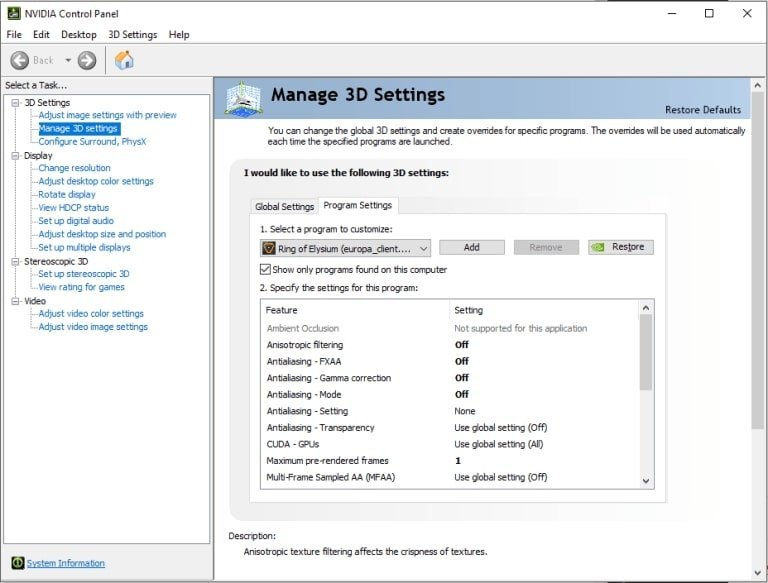
Task: Open the Desktop menu
Action: point(78,34)
